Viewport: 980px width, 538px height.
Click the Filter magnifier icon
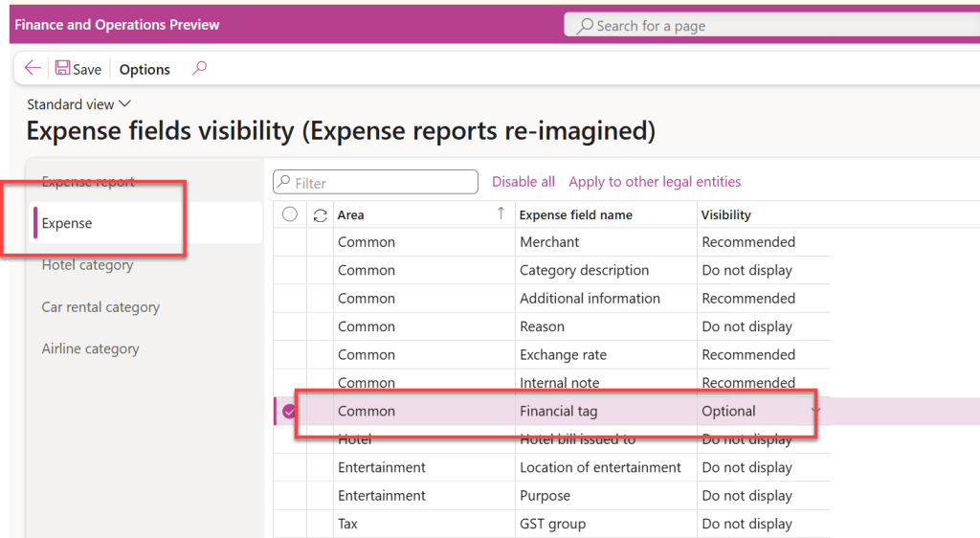[x=284, y=183]
